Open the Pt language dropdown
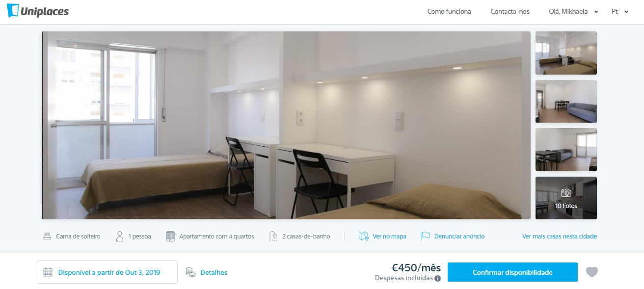The image size is (644, 289). click(620, 12)
